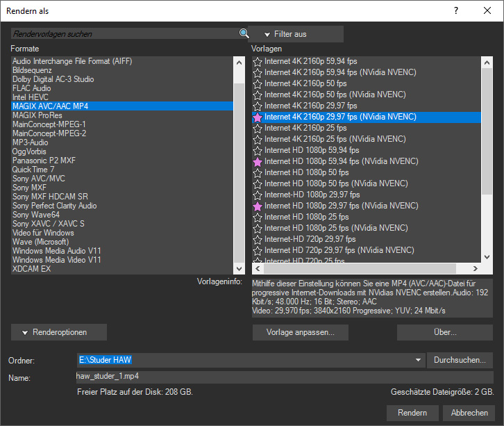Click star beside Internet HD 1080p 25 fps
Screen dimensions: 504x426
coord(258,218)
